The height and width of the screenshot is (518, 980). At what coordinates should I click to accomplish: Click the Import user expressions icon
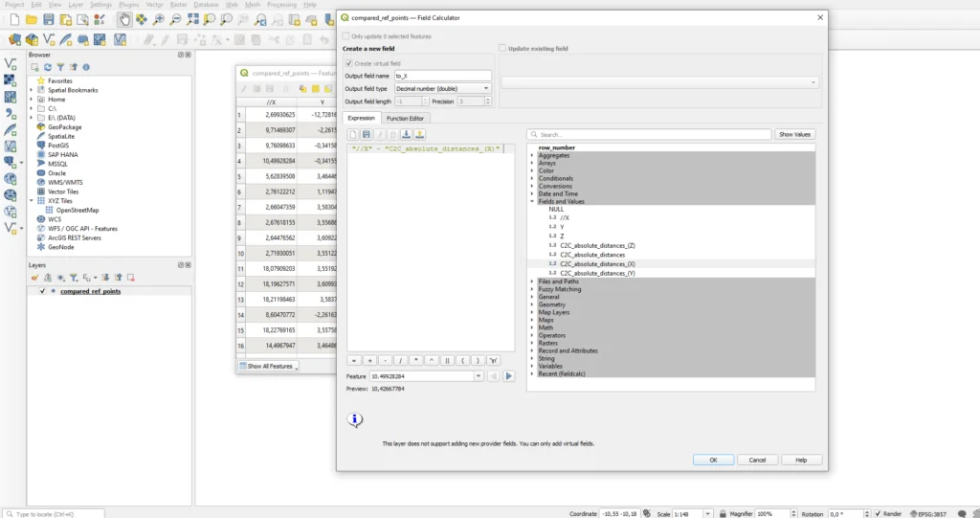coord(406,134)
